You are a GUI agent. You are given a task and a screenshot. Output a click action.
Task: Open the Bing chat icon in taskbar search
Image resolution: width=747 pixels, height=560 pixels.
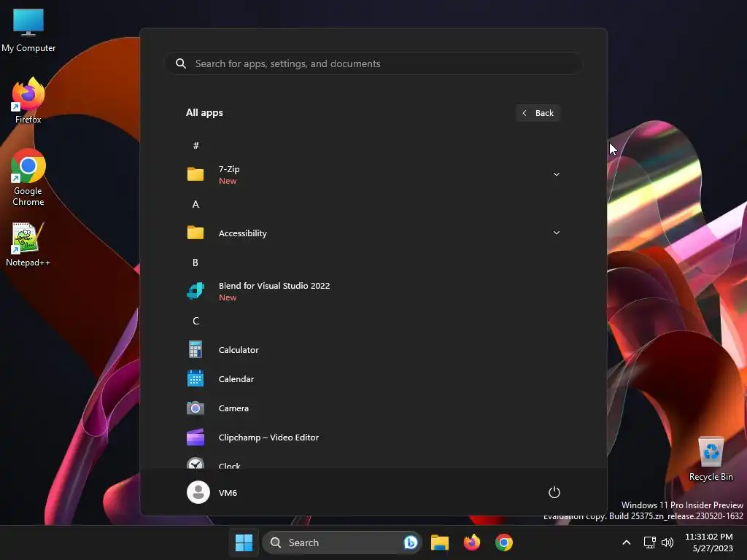[410, 542]
